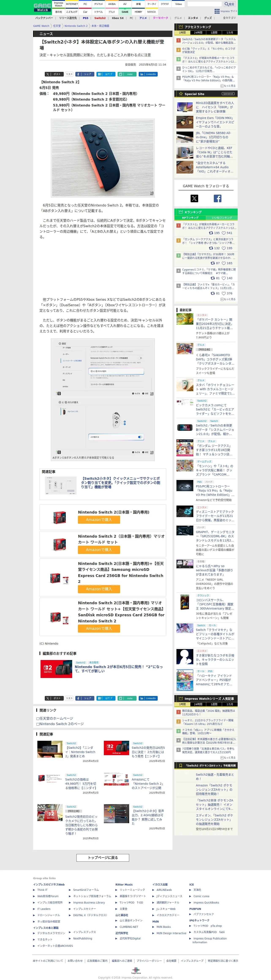Share with bottom X ポスト button

tap(54, 698)
